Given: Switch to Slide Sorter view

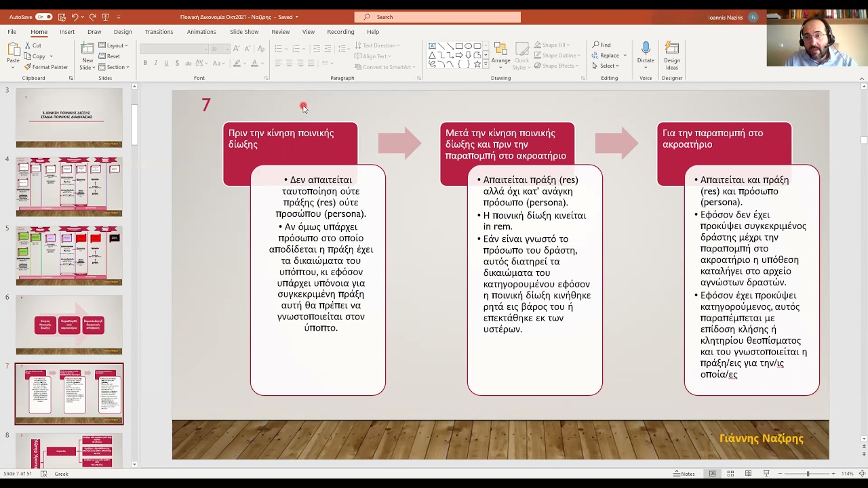Looking at the screenshot, I should point(730,474).
